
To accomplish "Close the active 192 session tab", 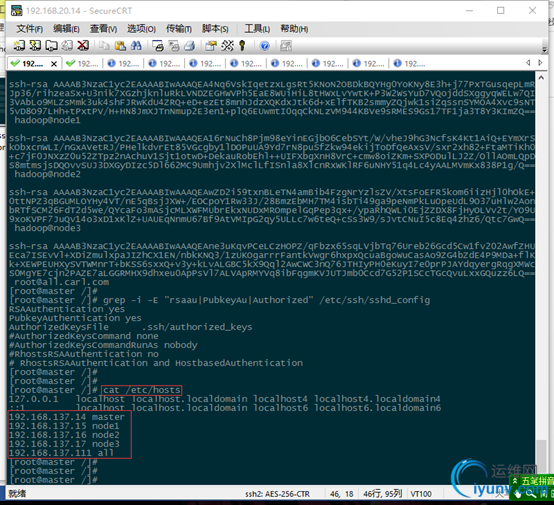I will pyautogui.click(x=54, y=64).
